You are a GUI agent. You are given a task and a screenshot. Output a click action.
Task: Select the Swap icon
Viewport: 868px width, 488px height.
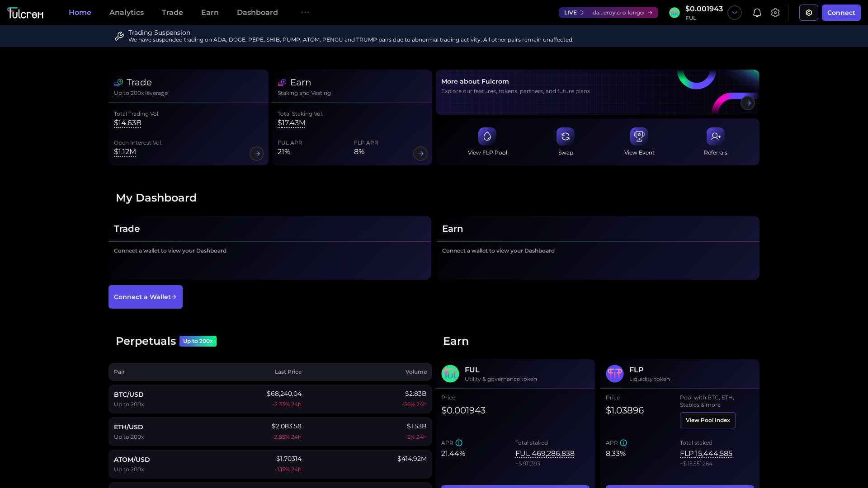(566, 136)
